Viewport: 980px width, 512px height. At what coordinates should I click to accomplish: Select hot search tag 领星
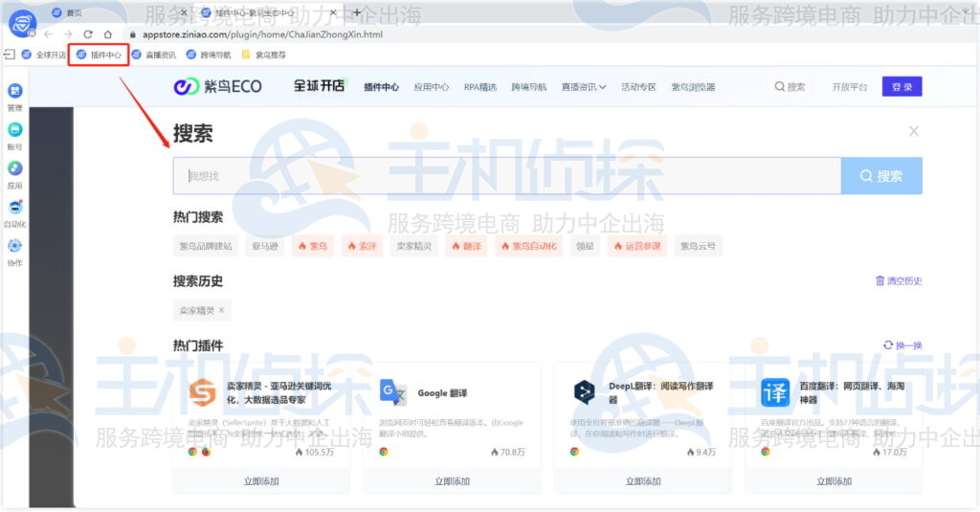coord(585,246)
